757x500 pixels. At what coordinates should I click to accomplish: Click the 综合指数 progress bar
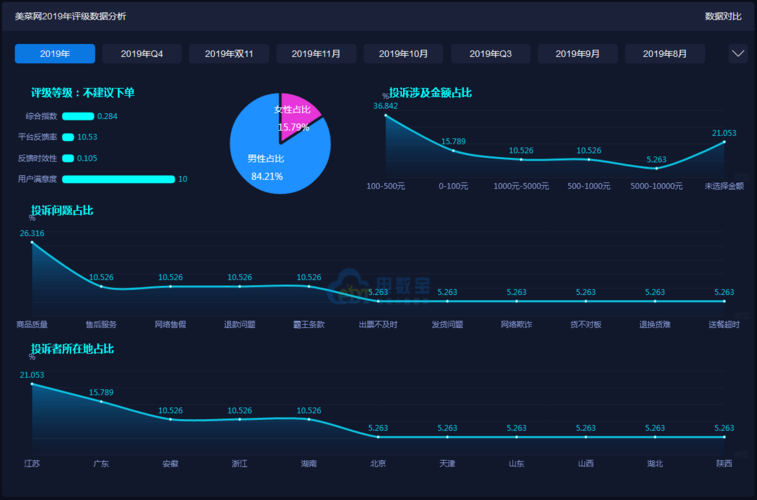tap(78, 116)
